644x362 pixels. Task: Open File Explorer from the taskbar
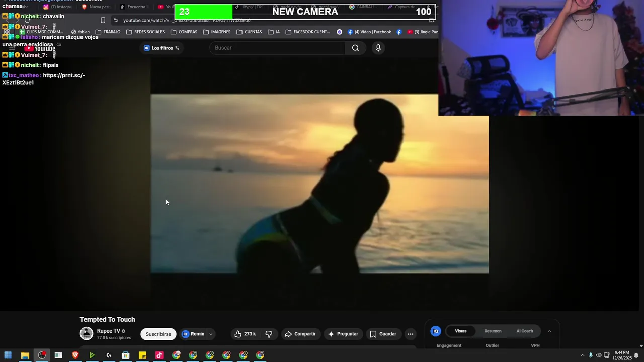[25, 355]
